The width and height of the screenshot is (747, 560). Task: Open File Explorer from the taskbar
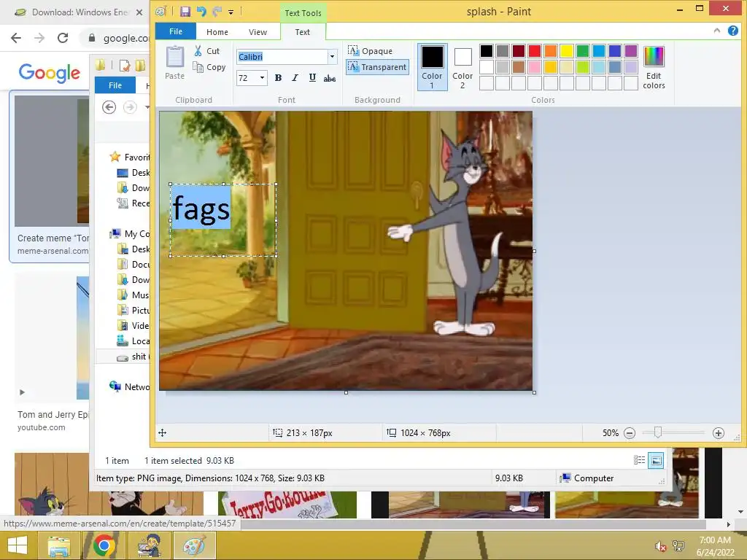tap(58, 545)
